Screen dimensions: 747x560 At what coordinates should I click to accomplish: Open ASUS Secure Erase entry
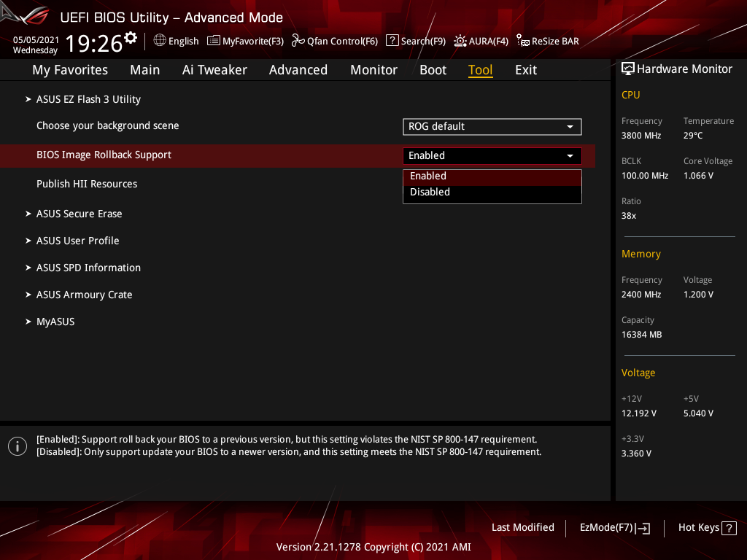coord(79,214)
